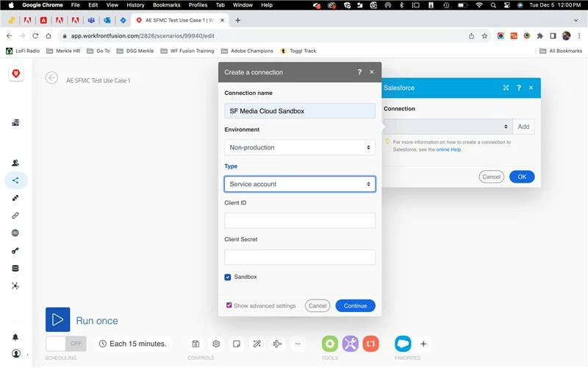Bookmark this page with the star icon
The image size is (588, 368).
pyautogui.click(x=484, y=36)
